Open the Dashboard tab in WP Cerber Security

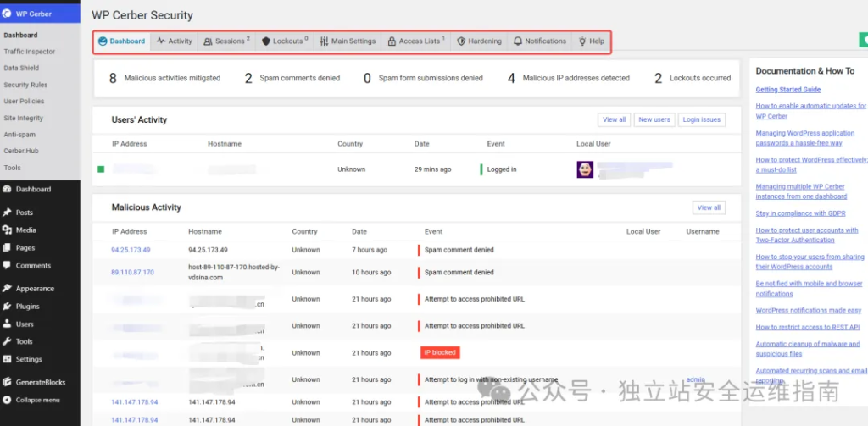pyautogui.click(x=122, y=41)
